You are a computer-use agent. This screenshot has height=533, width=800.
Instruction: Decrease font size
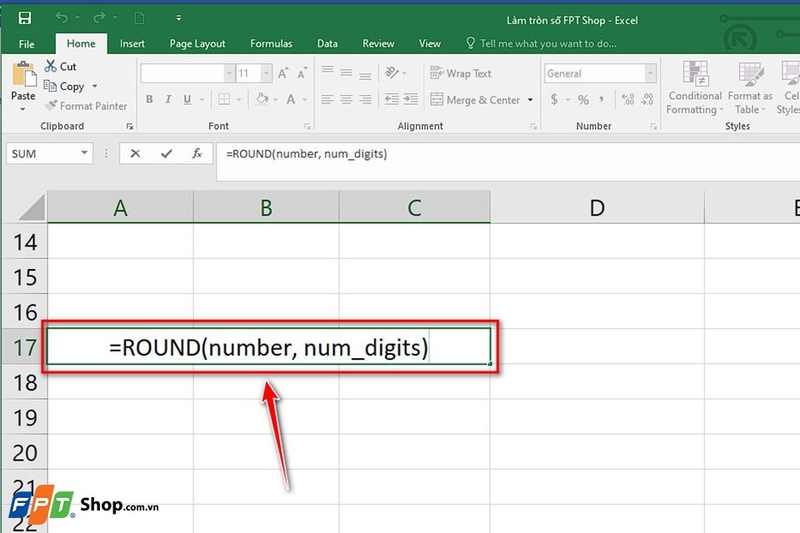(302, 73)
